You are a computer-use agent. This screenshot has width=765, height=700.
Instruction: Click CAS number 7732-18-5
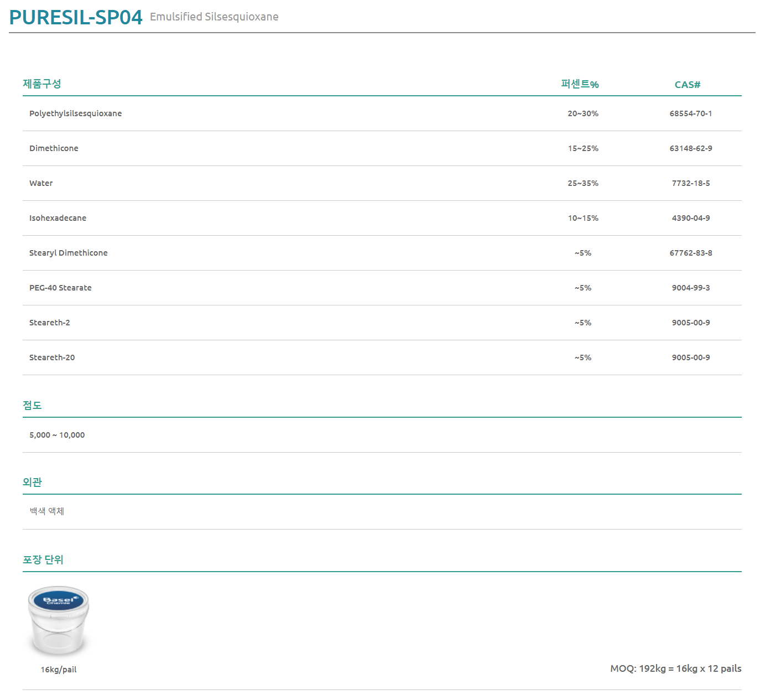pyautogui.click(x=691, y=183)
